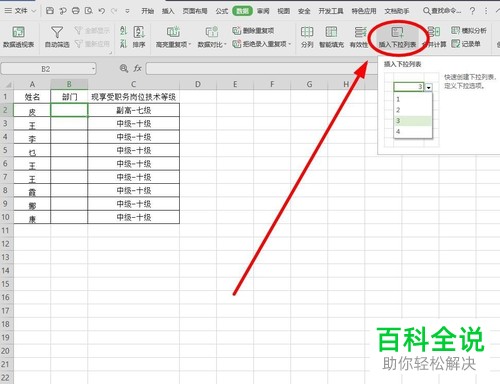The height and width of the screenshot is (384, 500).
Task: Click 插入下拉列表 insert dropdown list
Action: tap(397, 37)
